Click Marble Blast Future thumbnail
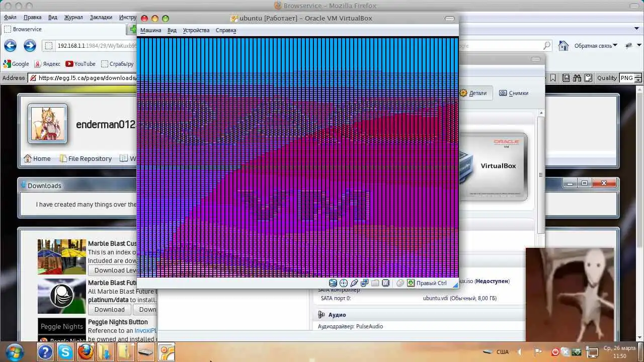The image size is (644, 362). [62, 296]
